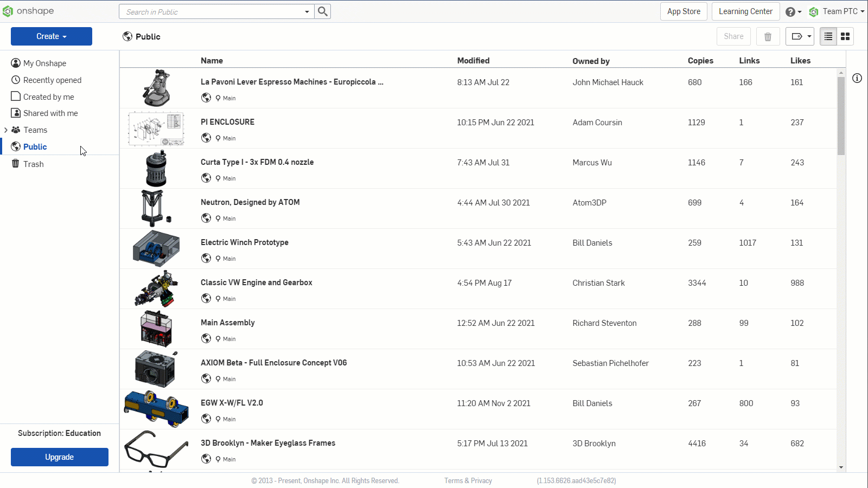The height and width of the screenshot is (488, 868).
Task: Click the trash delete icon in toolbar
Action: tap(768, 36)
